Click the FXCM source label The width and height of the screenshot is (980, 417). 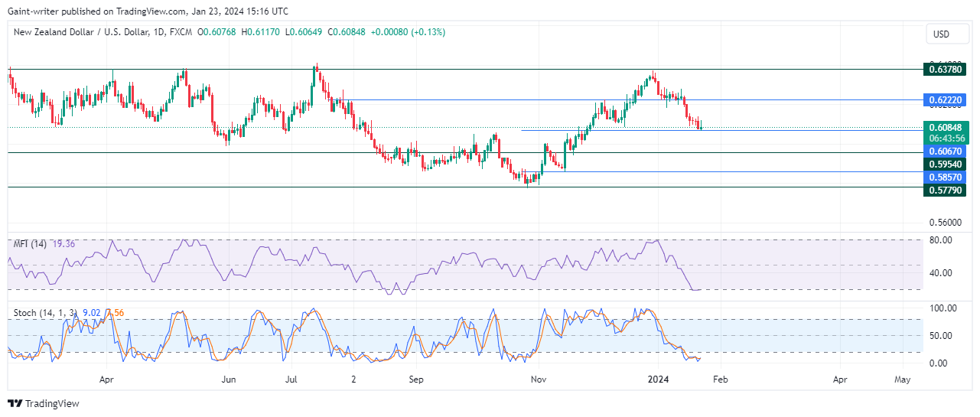(x=181, y=32)
